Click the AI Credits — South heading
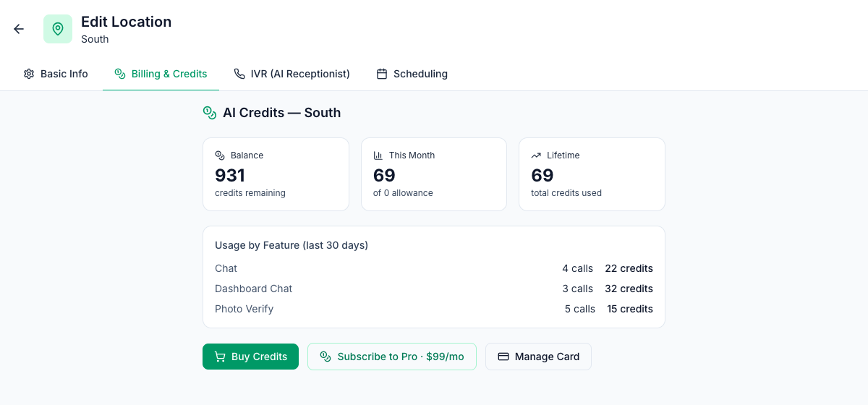This screenshot has height=405, width=868. click(x=281, y=113)
